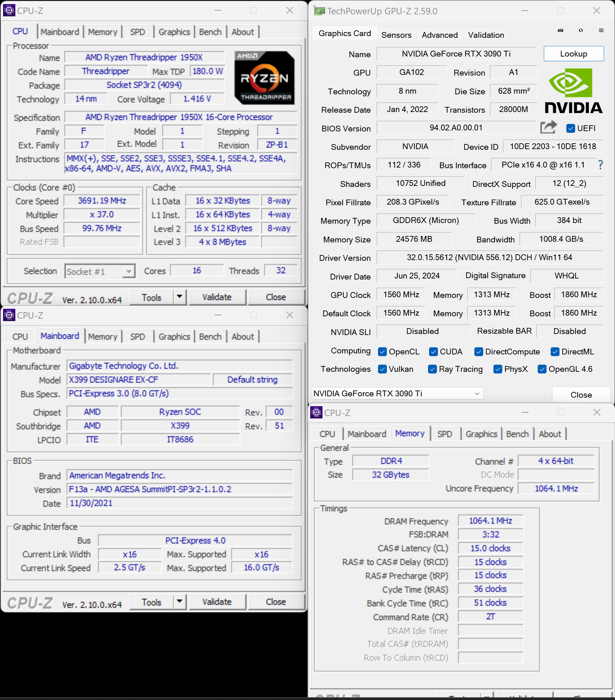Click the title bar icon of CPU-Z processor window
Screen dimensions: 615x700
9,11
